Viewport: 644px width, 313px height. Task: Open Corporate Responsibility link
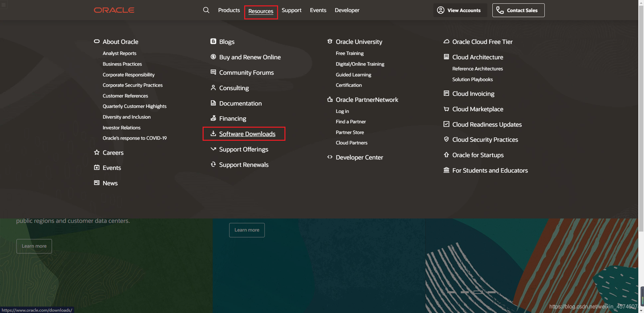(128, 75)
